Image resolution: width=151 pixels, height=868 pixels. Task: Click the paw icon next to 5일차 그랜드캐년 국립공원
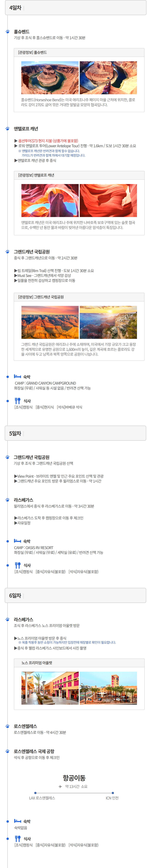pyautogui.click(x=7, y=457)
